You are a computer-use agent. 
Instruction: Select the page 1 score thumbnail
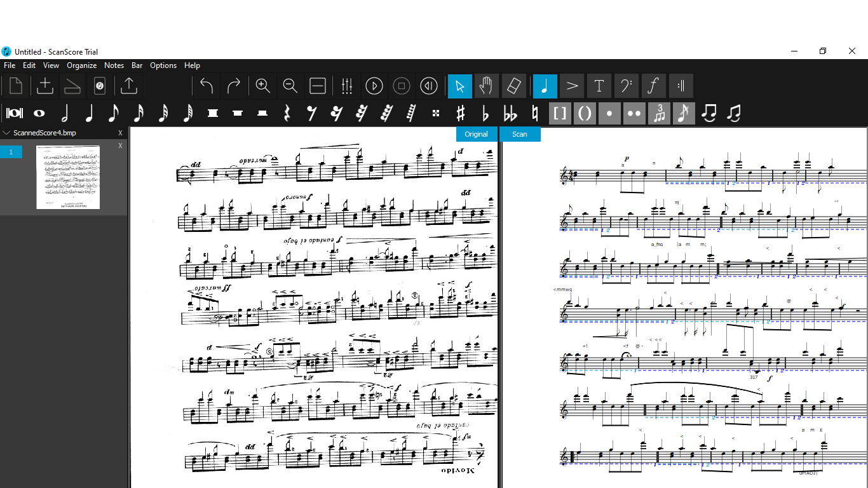click(68, 177)
